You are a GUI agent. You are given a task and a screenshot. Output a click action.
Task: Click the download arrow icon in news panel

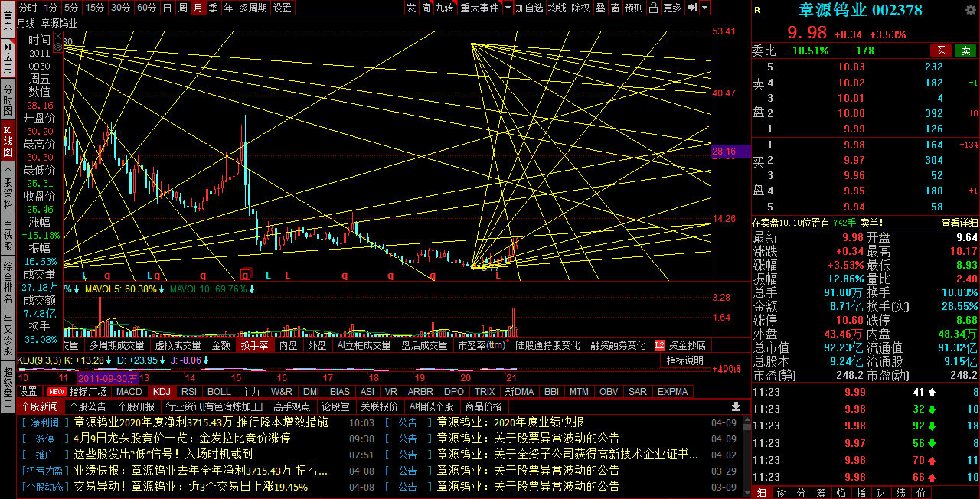click(737, 406)
